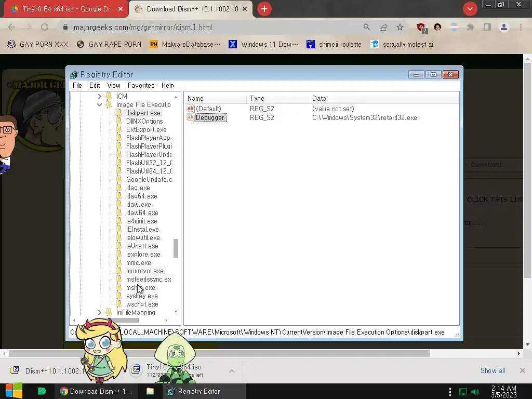Reload the majorgeeks page
The height and width of the screenshot is (399, 532).
tap(45, 27)
